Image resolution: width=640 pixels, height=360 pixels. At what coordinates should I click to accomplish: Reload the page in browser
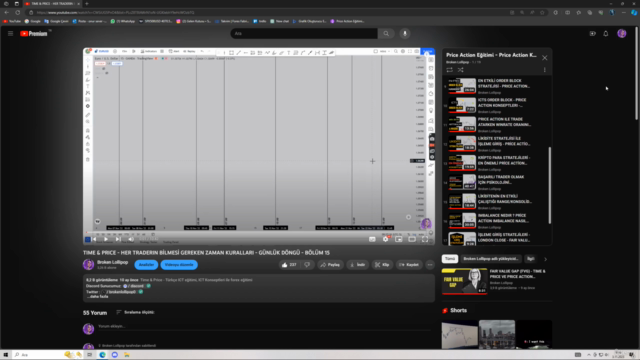(18, 13)
